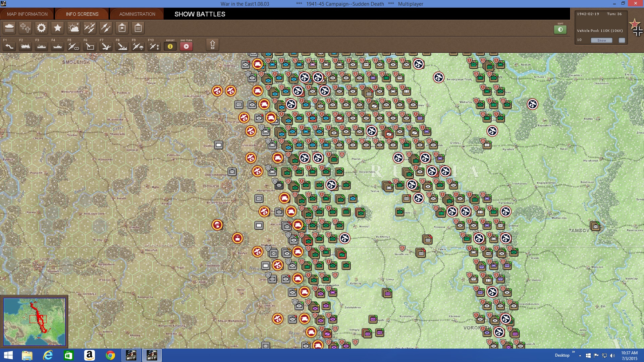Click the red END TURN button
The image size is (644, 362).
pyautogui.click(x=186, y=47)
